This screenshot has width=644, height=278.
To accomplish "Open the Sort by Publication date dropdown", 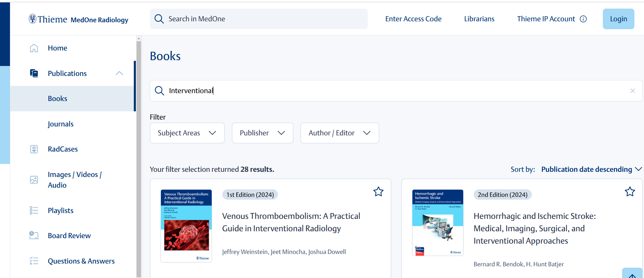I will (592, 169).
